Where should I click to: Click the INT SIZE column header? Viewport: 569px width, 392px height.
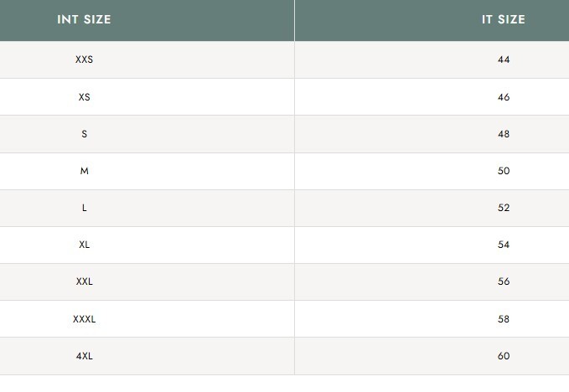(84, 19)
